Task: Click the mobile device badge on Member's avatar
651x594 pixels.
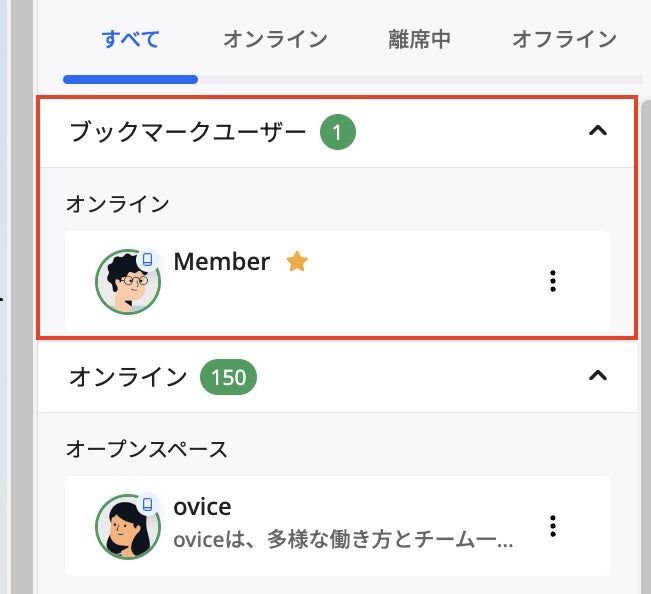Action: [x=149, y=260]
